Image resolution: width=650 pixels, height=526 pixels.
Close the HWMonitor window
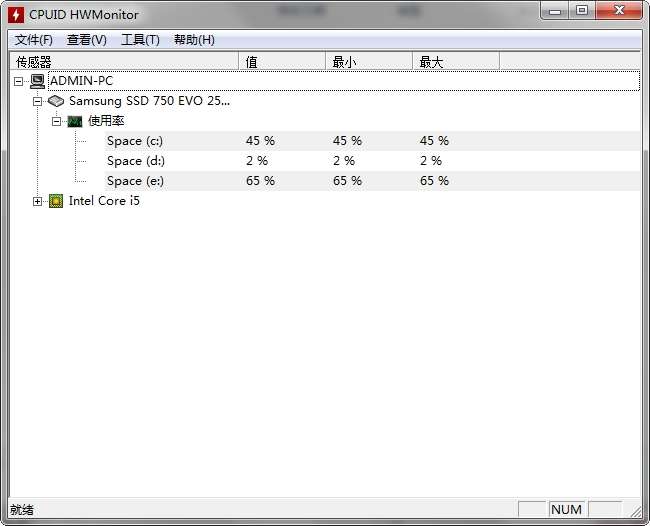tap(619, 11)
